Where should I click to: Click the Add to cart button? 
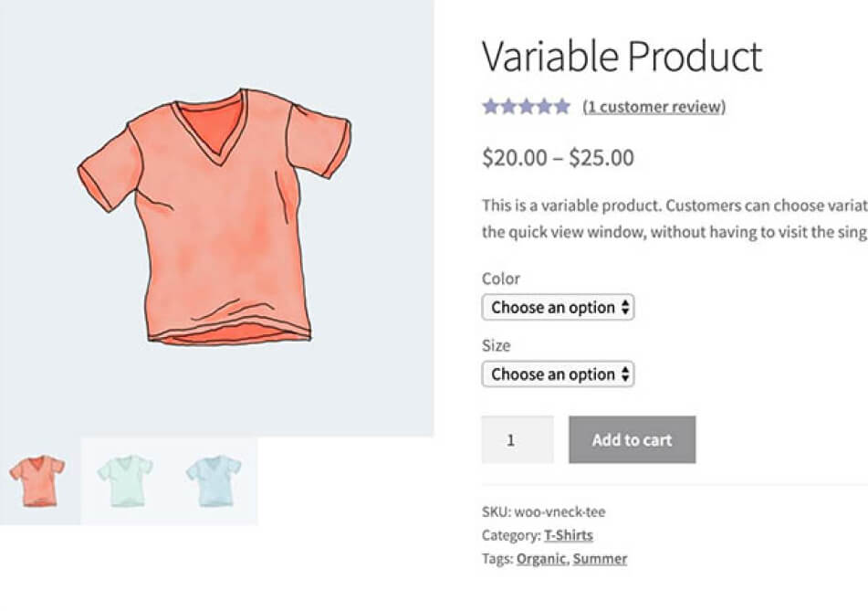[x=633, y=440]
